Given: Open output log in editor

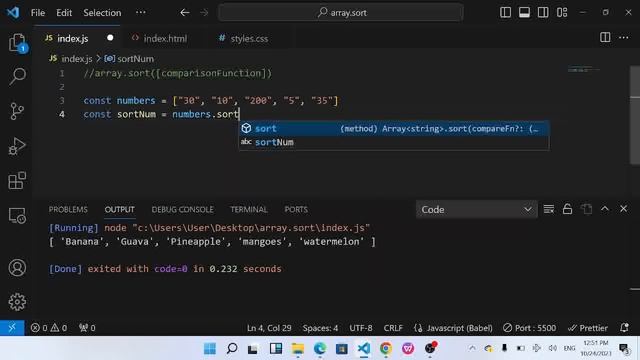Looking at the screenshot, I should click(587, 209).
